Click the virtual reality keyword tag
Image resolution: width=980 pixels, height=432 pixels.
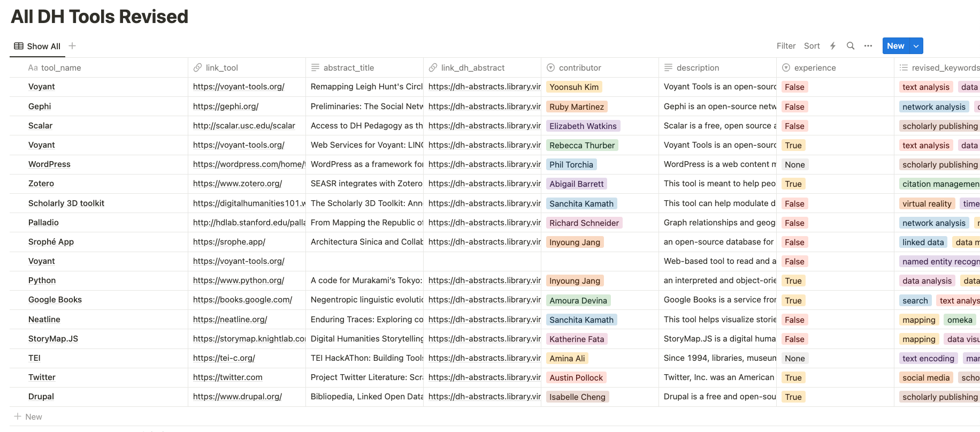(927, 204)
